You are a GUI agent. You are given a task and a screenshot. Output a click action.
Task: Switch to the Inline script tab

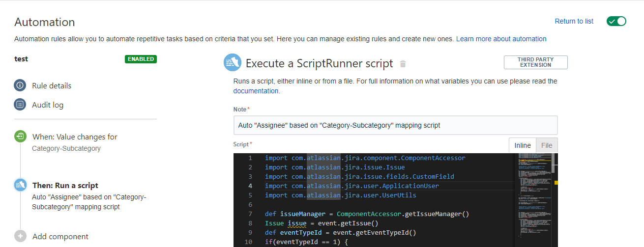point(523,145)
